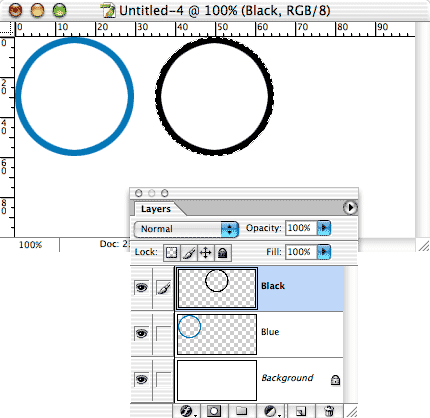Create a new layer set folder
Viewport: 430px width, 418px height.
point(241,411)
